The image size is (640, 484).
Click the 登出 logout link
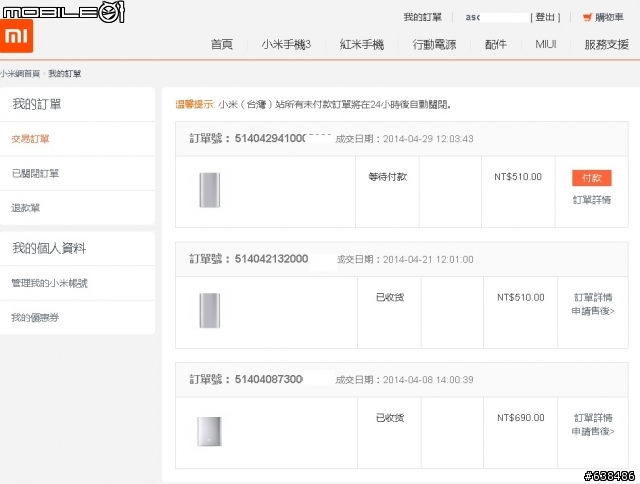coord(545,17)
